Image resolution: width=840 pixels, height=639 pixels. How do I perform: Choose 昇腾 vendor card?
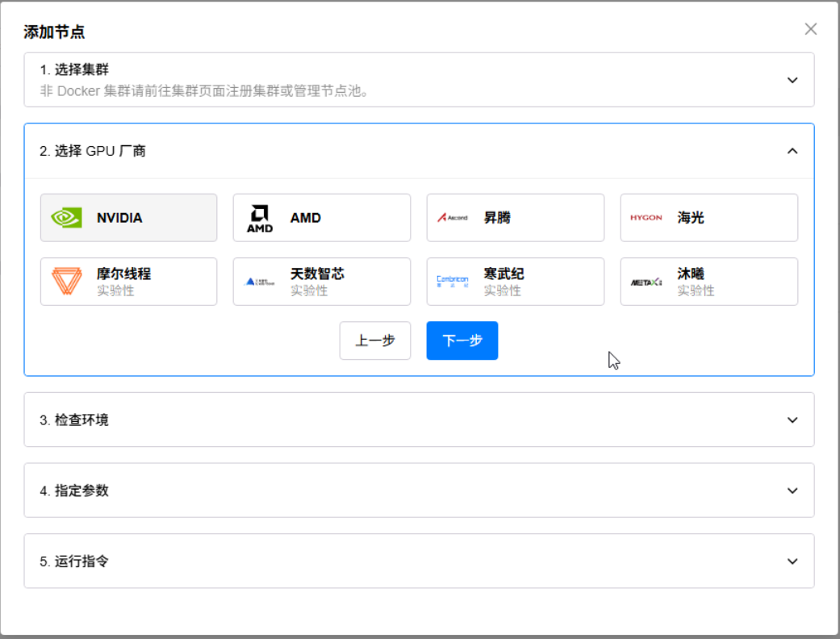pyautogui.click(x=516, y=218)
